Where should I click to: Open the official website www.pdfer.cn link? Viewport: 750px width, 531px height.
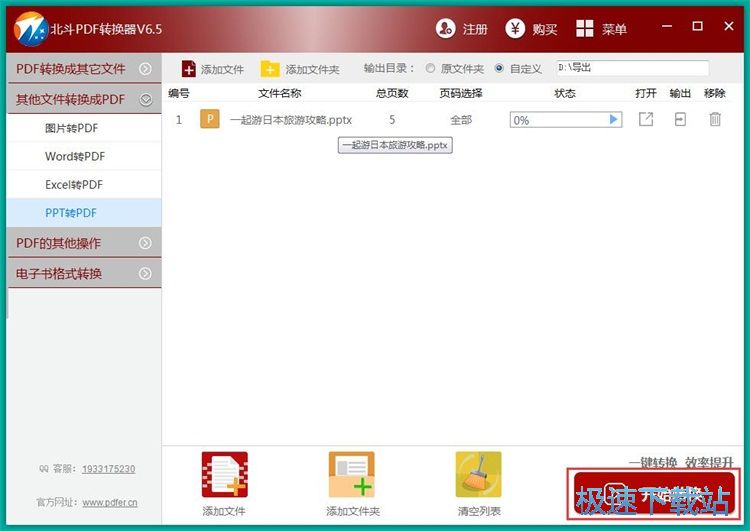110,502
